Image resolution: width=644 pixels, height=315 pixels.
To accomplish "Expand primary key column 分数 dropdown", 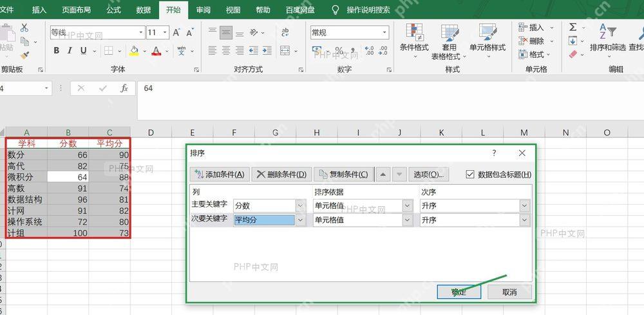I will coord(301,205).
